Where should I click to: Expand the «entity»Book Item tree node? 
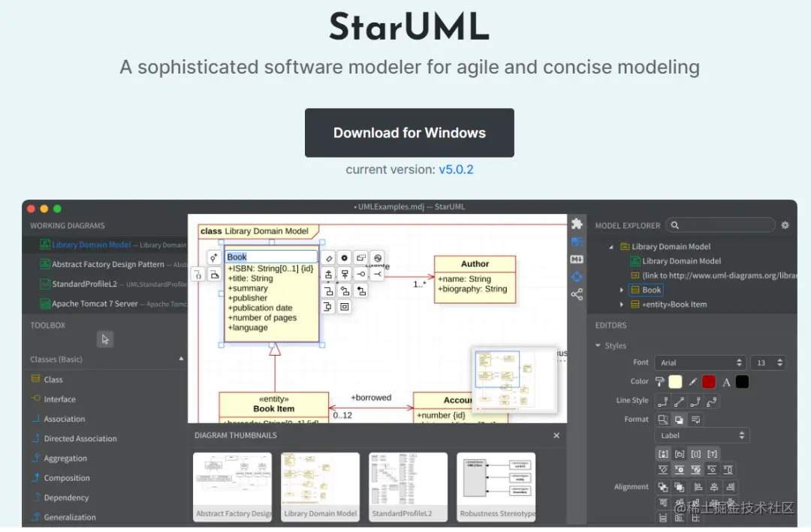621,305
